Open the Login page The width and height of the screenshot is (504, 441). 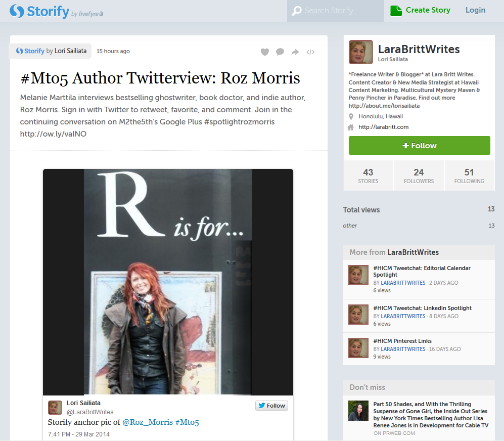(475, 10)
